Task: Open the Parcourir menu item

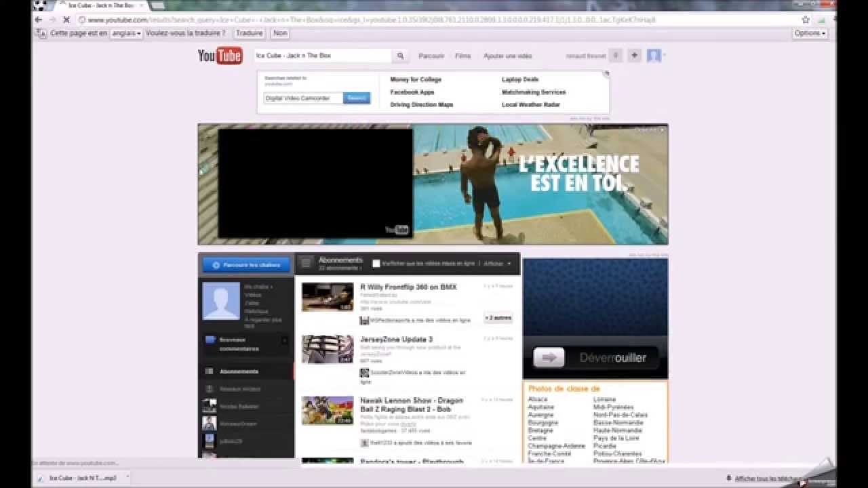Action: (431, 56)
